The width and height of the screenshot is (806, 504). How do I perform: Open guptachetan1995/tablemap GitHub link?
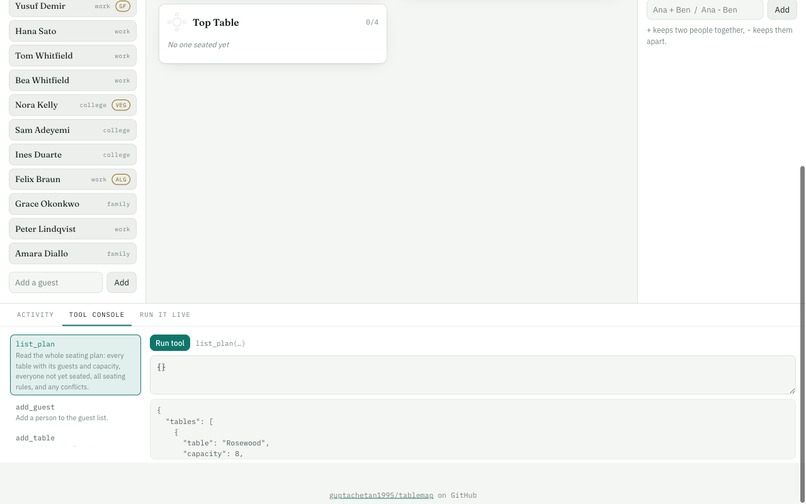pos(381,495)
